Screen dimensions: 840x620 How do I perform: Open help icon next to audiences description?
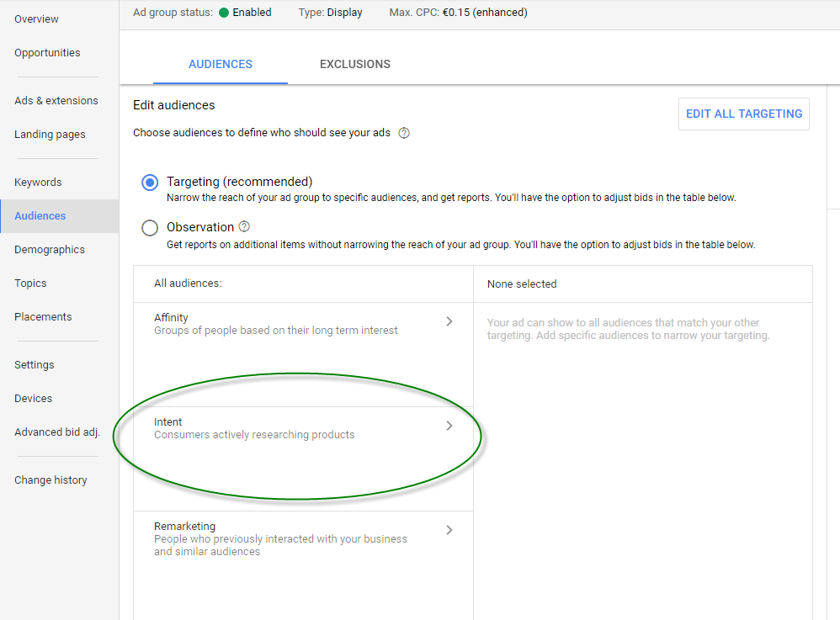pyautogui.click(x=404, y=133)
